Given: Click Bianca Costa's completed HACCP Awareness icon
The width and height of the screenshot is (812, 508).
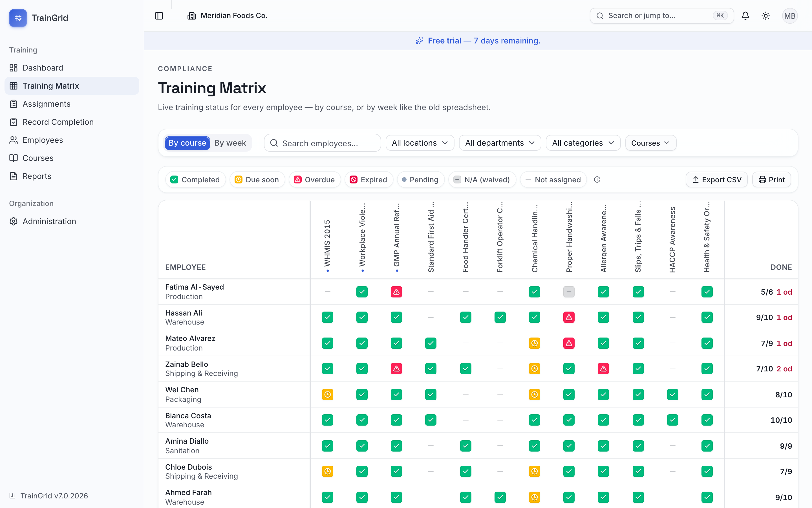Looking at the screenshot, I should 672,420.
